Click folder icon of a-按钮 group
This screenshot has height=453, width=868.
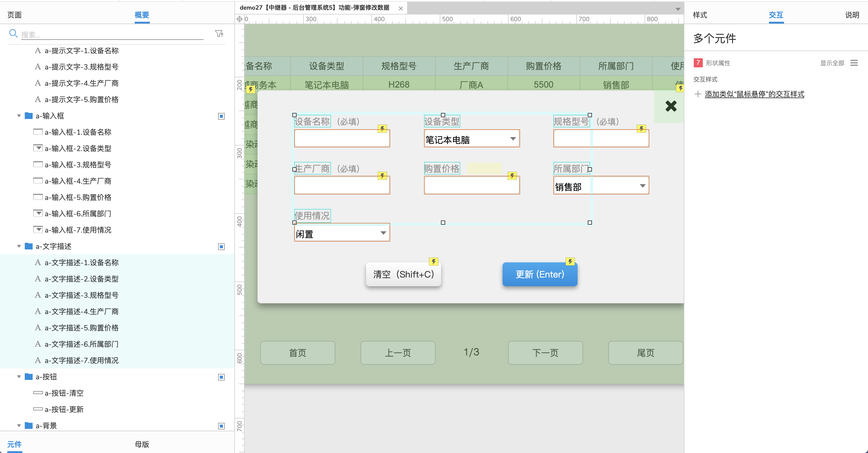tap(29, 377)
